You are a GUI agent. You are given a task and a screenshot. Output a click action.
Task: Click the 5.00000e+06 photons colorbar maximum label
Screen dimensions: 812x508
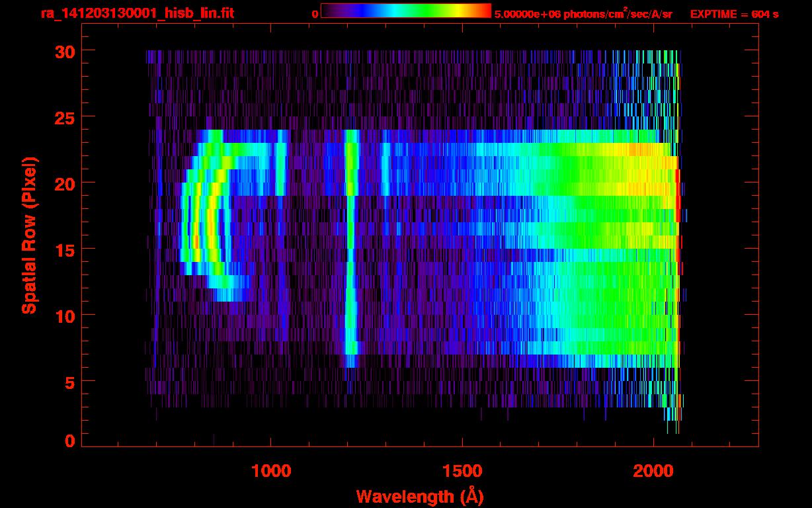coord(583,14)
